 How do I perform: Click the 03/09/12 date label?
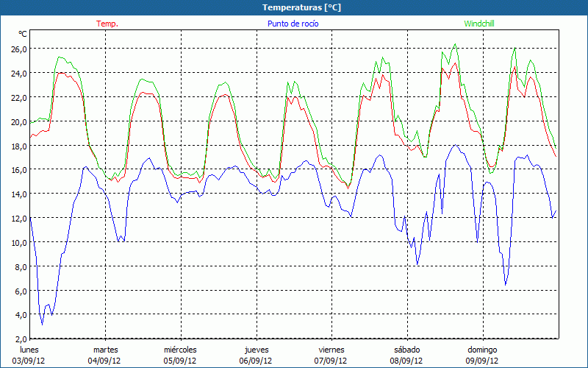pyautogui.click(x=30, y=361)
